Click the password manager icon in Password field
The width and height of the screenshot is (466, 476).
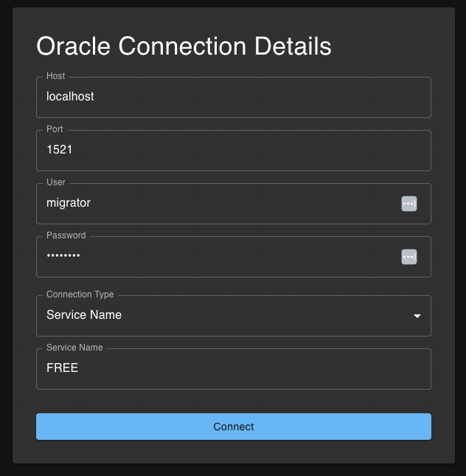tap(409, 257)
